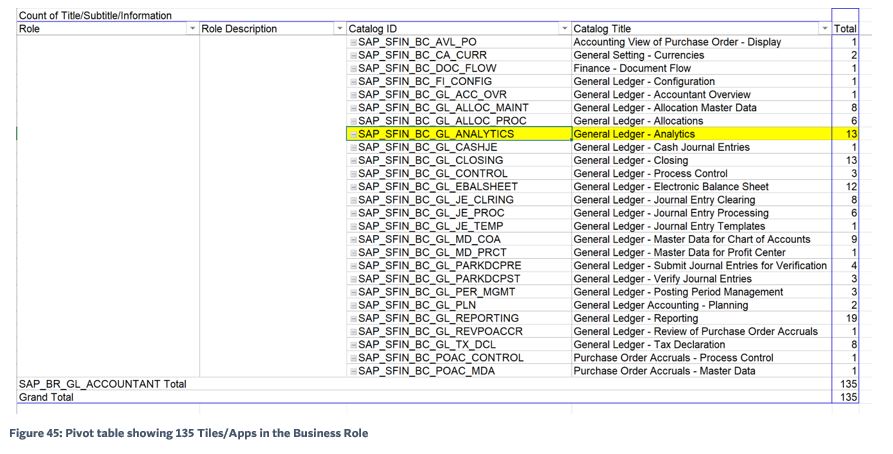Open the Catalog ID filter dropdown
893x454 pixels.
pyautogui.click(x=564, y=28)
